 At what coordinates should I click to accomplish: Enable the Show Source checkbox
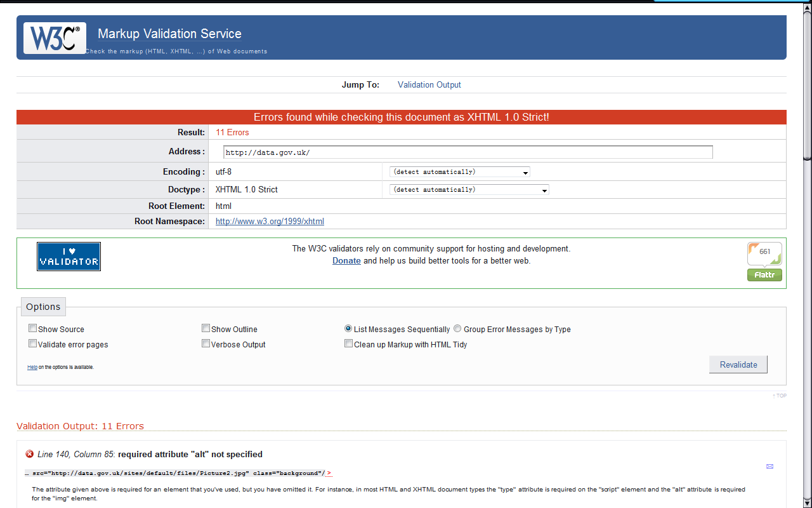pyautogui.click(x=32, y=328)
